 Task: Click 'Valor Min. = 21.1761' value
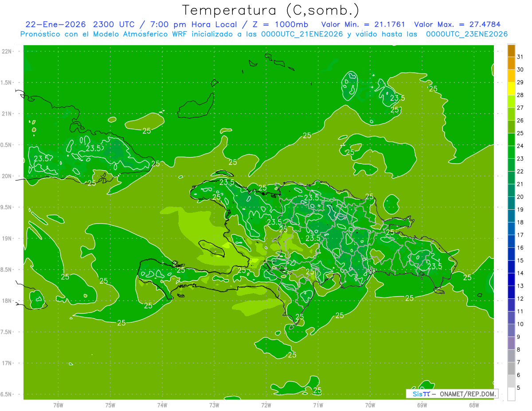[364, 24]
